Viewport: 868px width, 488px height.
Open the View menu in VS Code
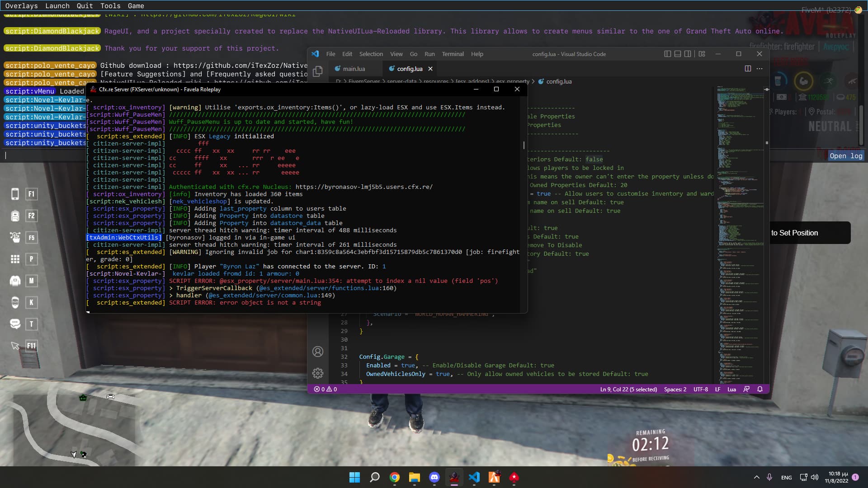tap(396, 54)
